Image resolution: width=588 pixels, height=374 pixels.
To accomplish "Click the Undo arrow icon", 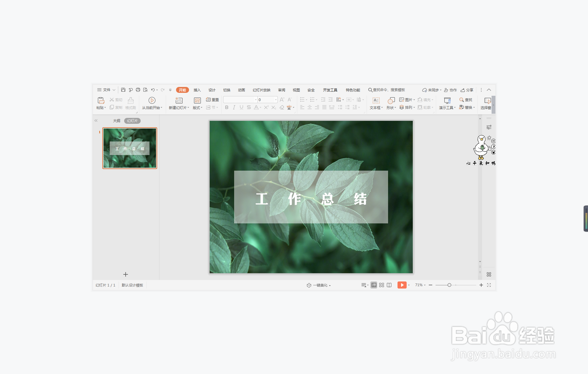I will click(x=153, y=90).
